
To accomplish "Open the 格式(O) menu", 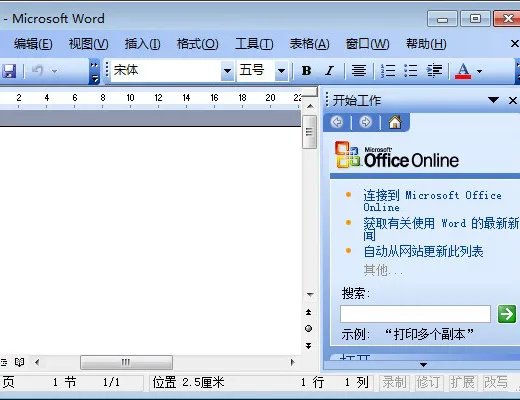I will click(197, 44).
